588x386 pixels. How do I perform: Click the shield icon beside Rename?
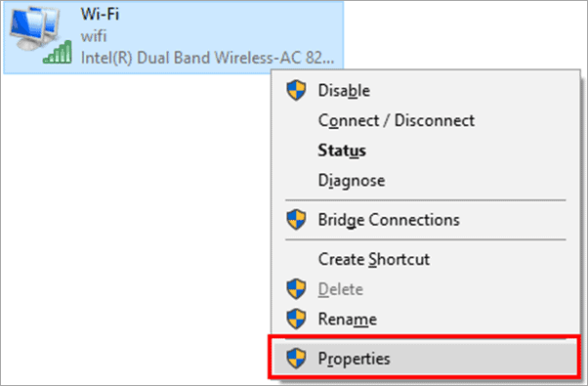click(x=296, y=319)
